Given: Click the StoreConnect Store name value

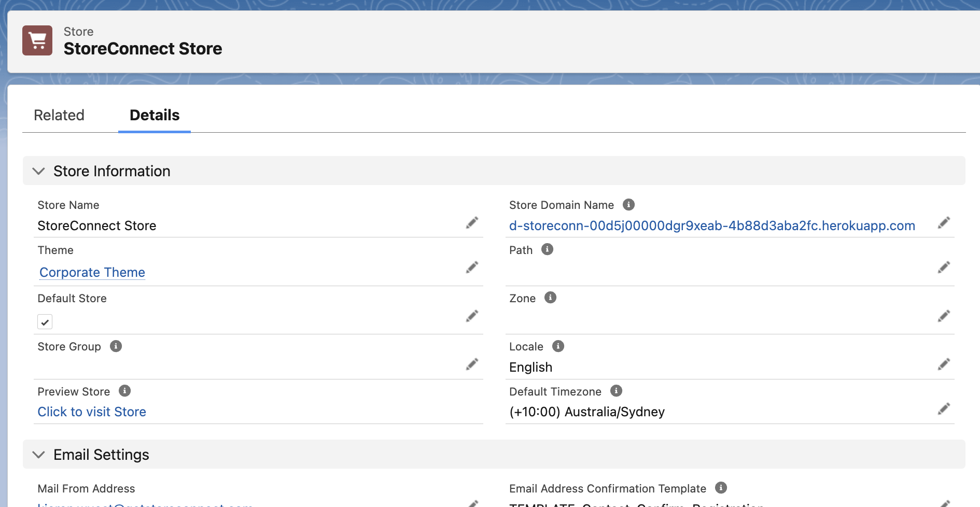Looking at the screenshot, I should click(x=97, y=226).
